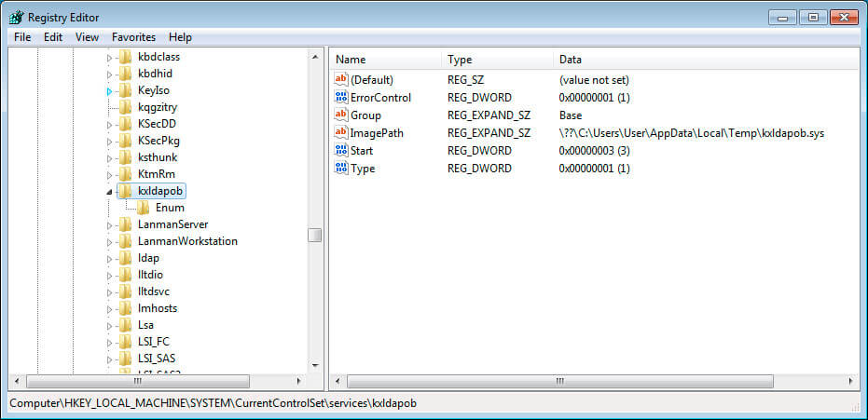Open the Help menu
The width and height of the screenshot is (868, 420).
pos(180,37)
